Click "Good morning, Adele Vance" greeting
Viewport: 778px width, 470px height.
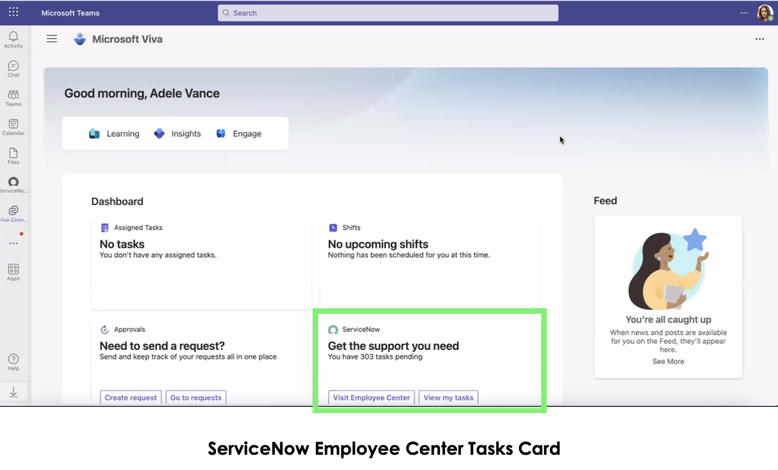click(142, 93)
